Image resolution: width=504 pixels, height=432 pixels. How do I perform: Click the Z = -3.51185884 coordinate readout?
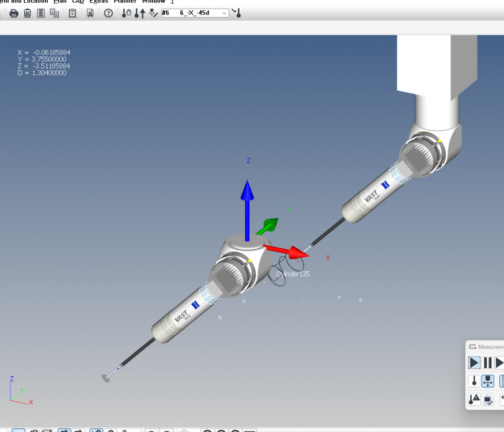coord(44,66)
